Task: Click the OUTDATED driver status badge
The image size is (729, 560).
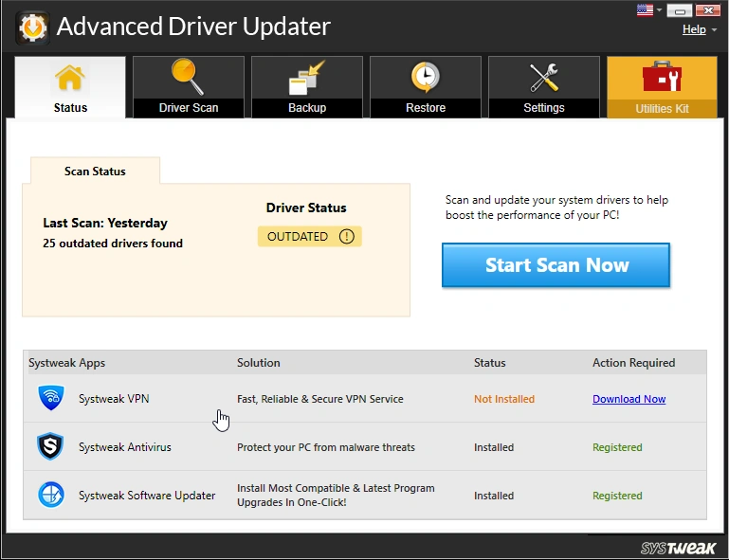Action: 298,237
